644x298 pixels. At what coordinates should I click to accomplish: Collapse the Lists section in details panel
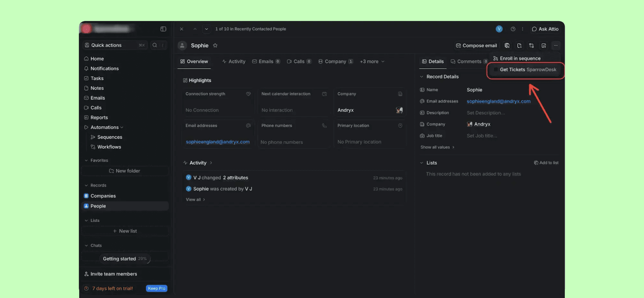(422, 163)
